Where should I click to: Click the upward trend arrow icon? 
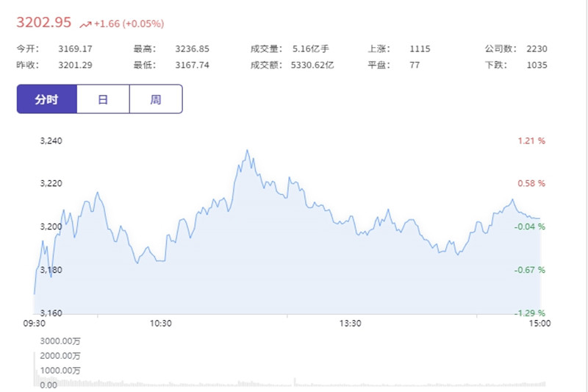click(85, 24)
